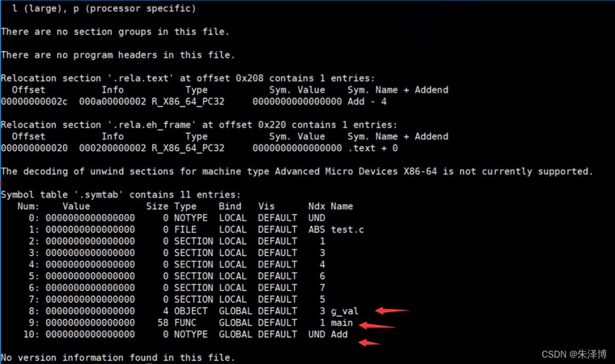Click the red arrow pointing at g_val
This screenshot has height=364, width=615.
[392, 311]
